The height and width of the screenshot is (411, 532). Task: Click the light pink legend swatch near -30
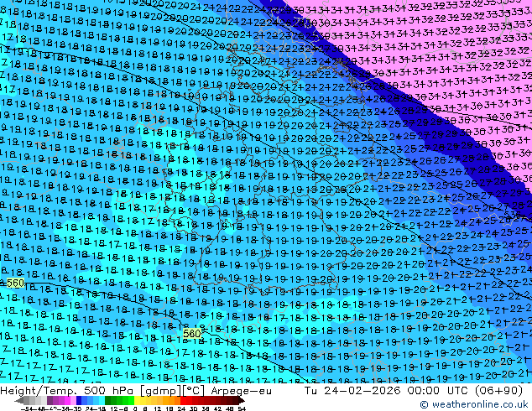(x=73, y=400)
